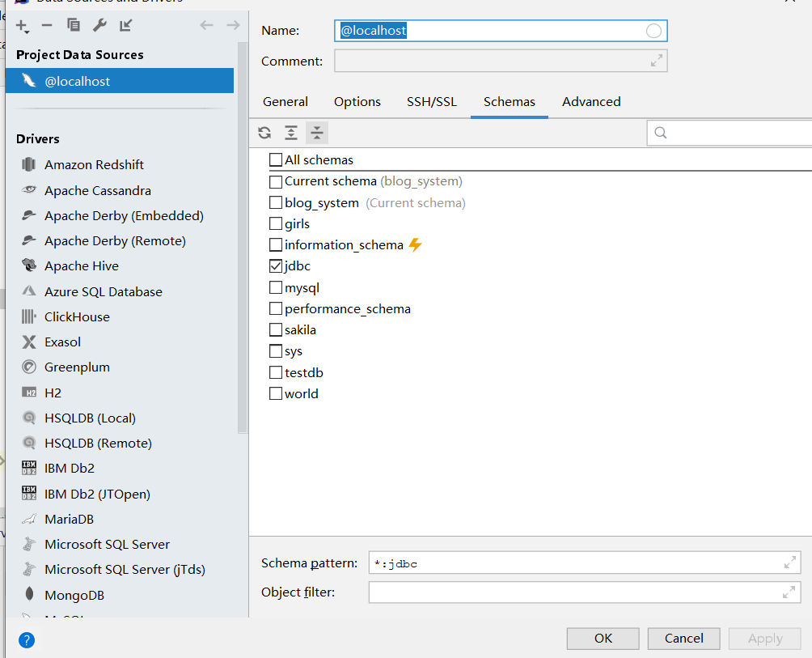Select the Amazon Redshift driver

[94, 165]
